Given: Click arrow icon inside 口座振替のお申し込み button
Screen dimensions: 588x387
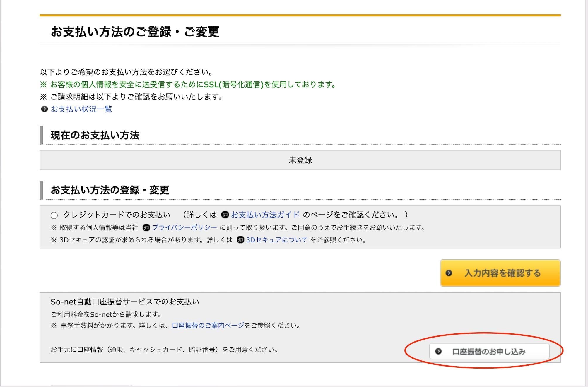Looking at the screenshot, I should point(438,351).
